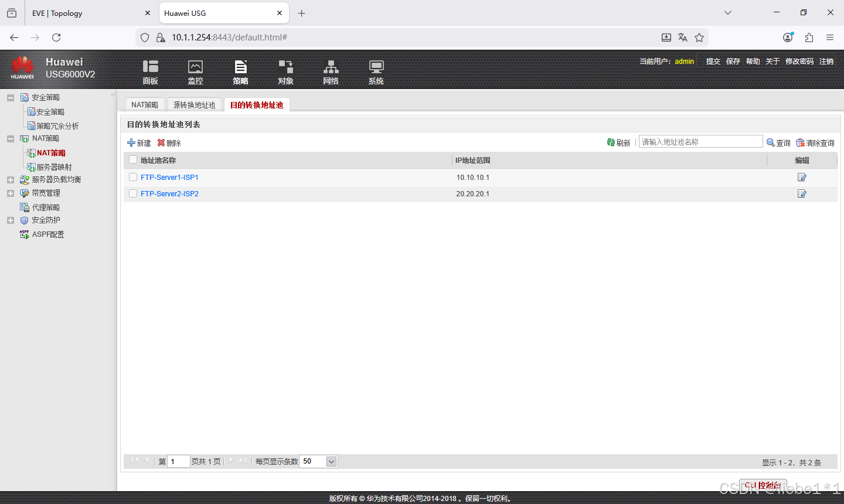Check the FTP-Server1-ISP1 row checkbox
Screen dimensions: 844x504
(133, 177)
